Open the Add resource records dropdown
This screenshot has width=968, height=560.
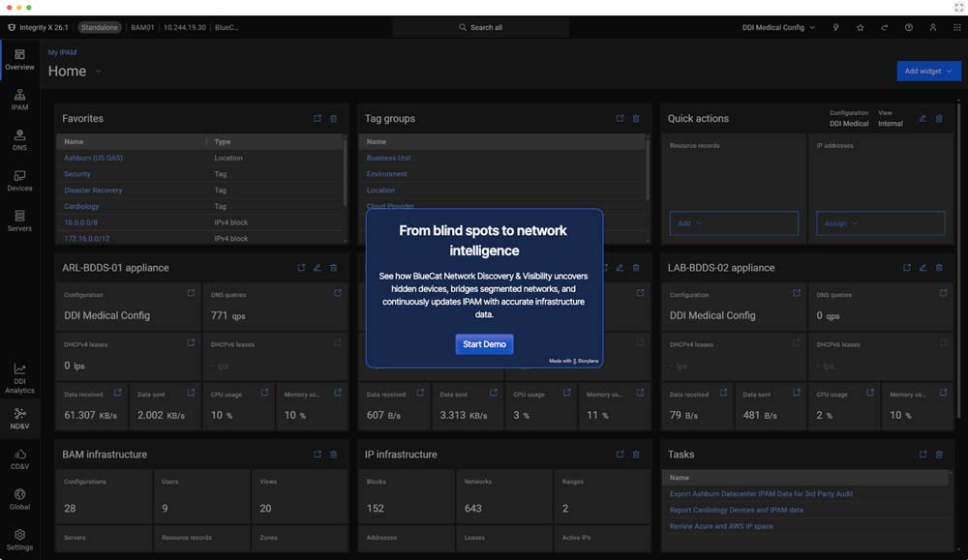(734, 223)
